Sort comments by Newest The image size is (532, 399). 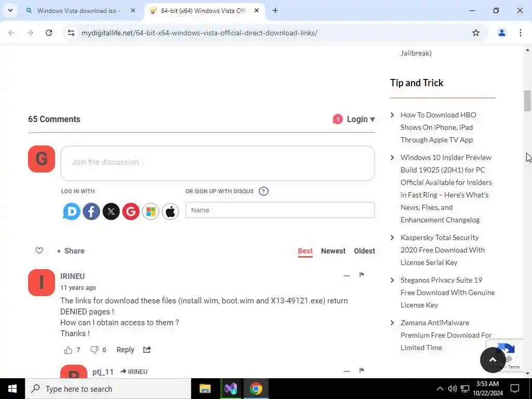[x=333, y=251]
